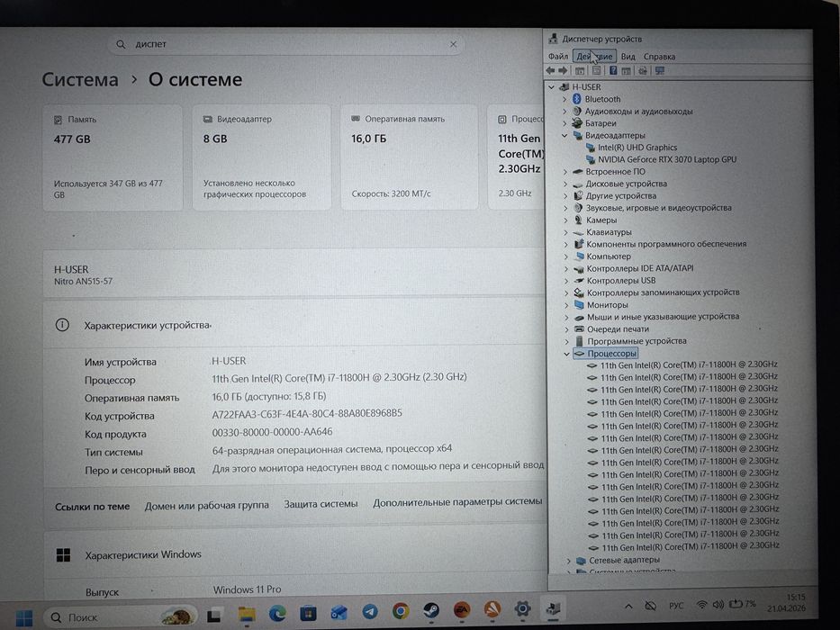Click the Система breadcrumb link
This screenshot has height=630, width=840.
coord(80,80)
